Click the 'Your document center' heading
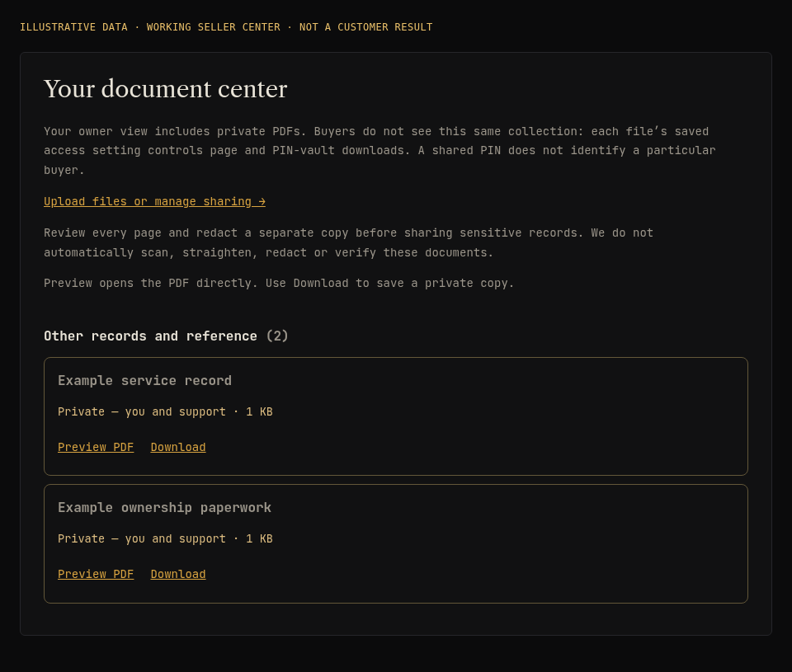This screenshot has width=792, height=672. (166, 89)
